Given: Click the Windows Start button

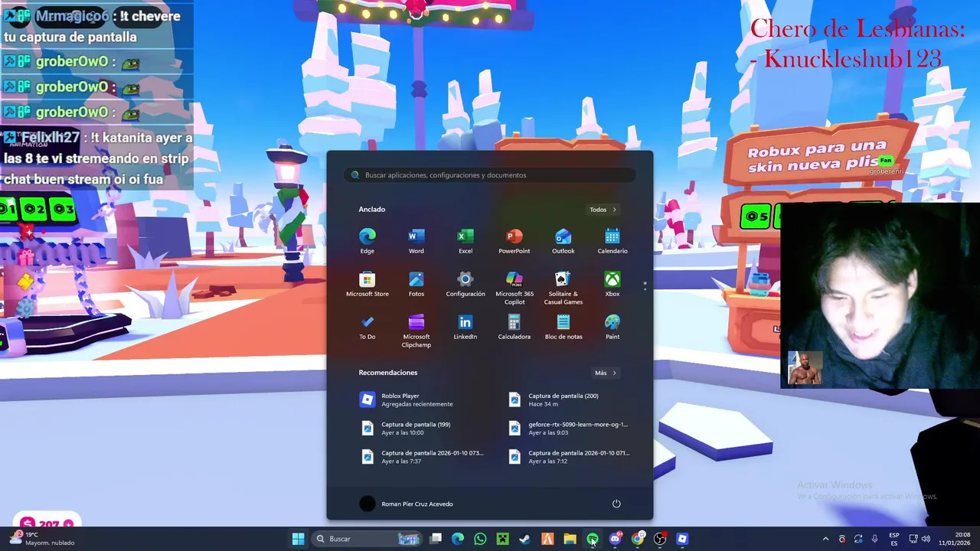Looking at the screenshot, I should [x=298, y=539].
